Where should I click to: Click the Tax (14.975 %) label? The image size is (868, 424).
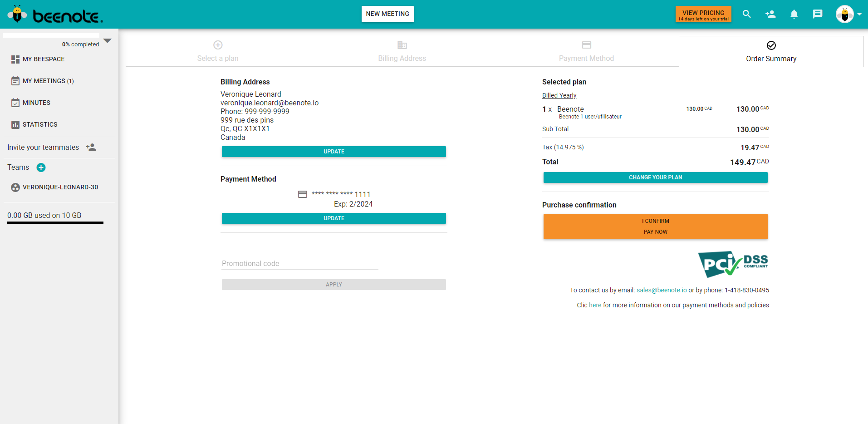(563, 147)
